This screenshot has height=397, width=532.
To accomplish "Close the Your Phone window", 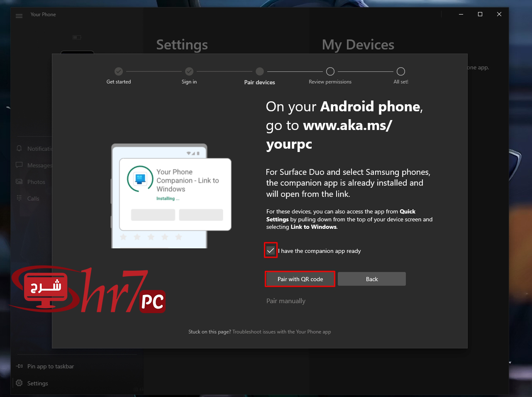I will [x=499, y=14].
